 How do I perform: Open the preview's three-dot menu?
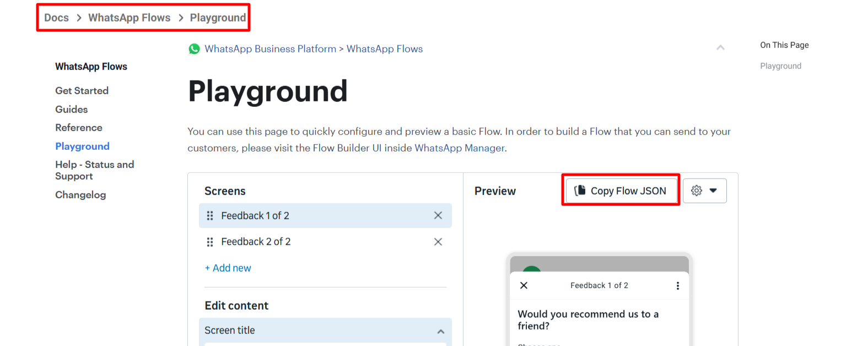tap(678, 285)
